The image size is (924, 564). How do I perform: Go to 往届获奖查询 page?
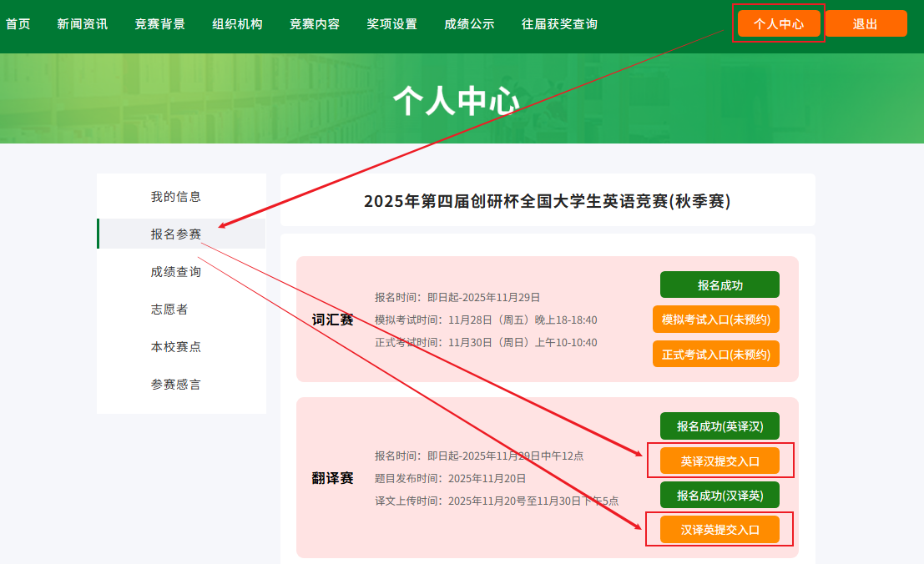559,24
